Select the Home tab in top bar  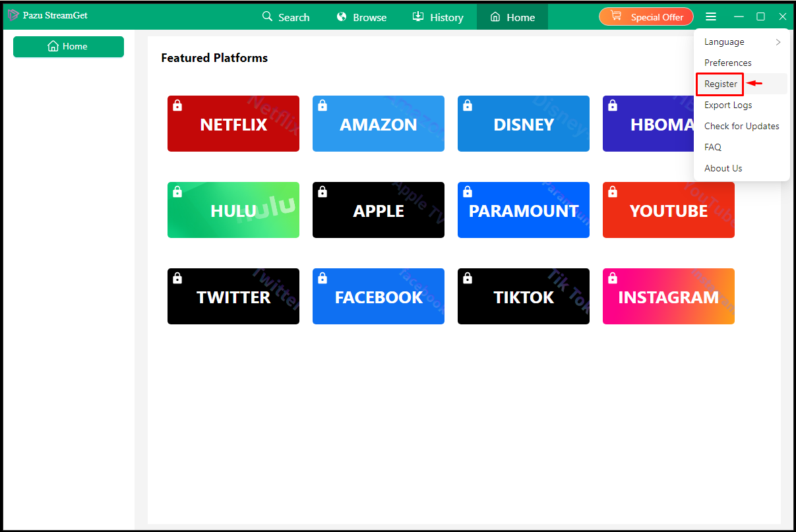coord(512,17)
